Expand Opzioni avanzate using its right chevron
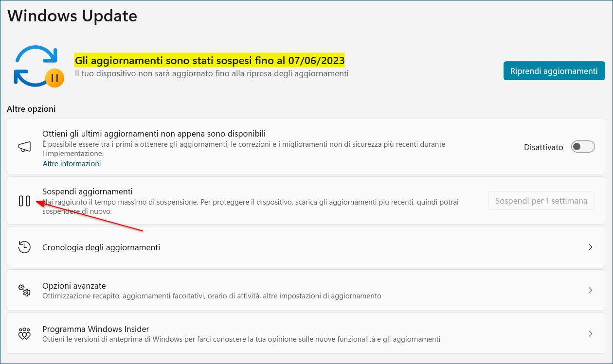Screen dimensions: 613x364 (x=590, y=290)
